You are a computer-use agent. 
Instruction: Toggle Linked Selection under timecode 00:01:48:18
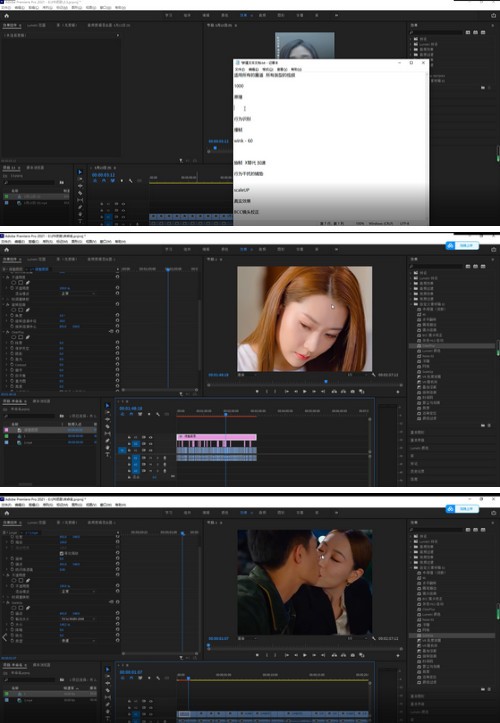tap(140, 415)
